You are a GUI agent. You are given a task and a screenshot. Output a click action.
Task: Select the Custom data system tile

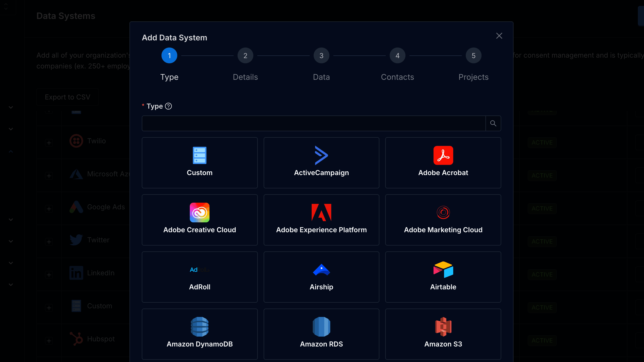coord(199,163)
